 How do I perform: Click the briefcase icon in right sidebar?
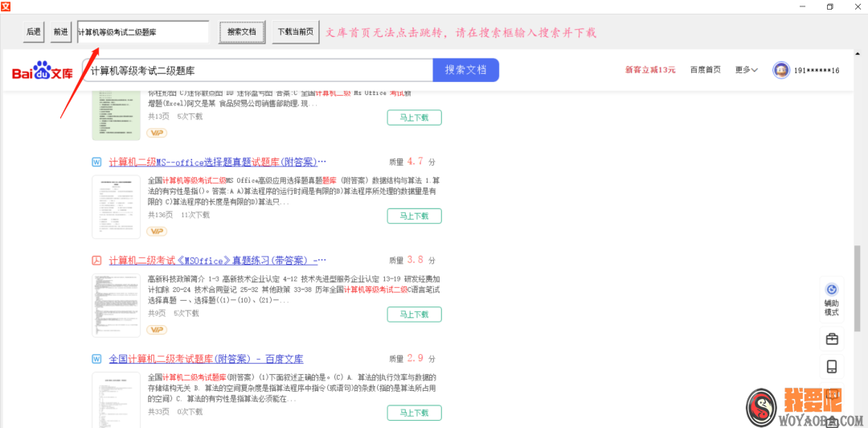click(x=831, y=340)
